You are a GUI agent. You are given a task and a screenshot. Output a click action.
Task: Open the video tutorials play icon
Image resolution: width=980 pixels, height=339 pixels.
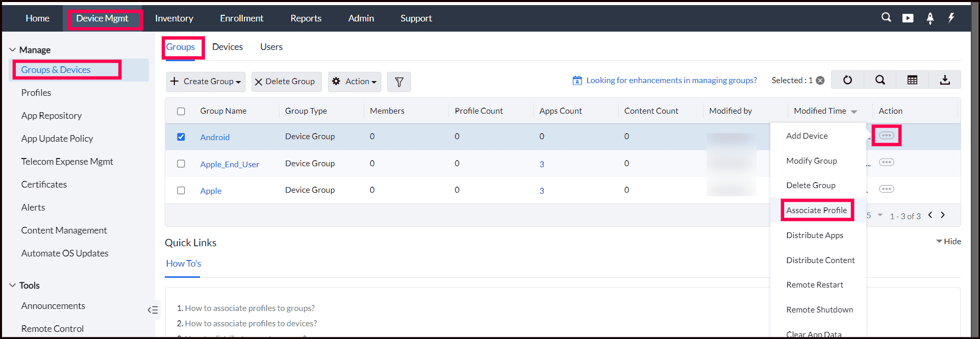(908, 18)
